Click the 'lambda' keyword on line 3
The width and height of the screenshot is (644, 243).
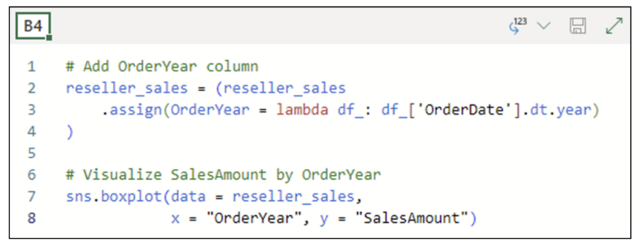302,110
